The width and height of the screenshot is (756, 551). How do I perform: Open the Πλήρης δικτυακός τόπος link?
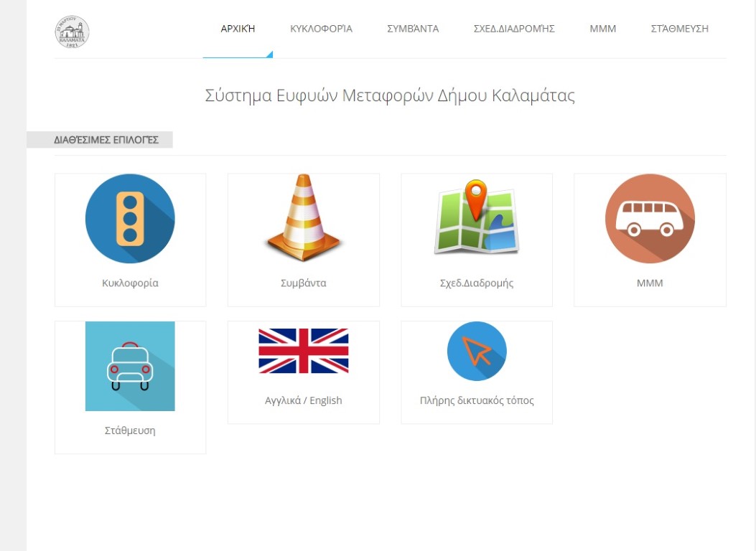(477, 401)
